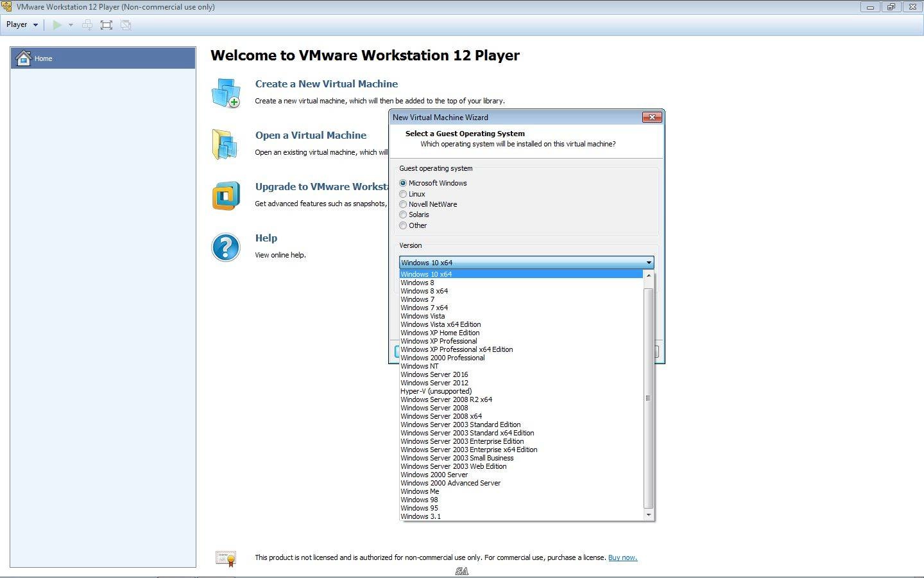
Task: Click the version list scroll up arrow
Action: pos(648,275)
